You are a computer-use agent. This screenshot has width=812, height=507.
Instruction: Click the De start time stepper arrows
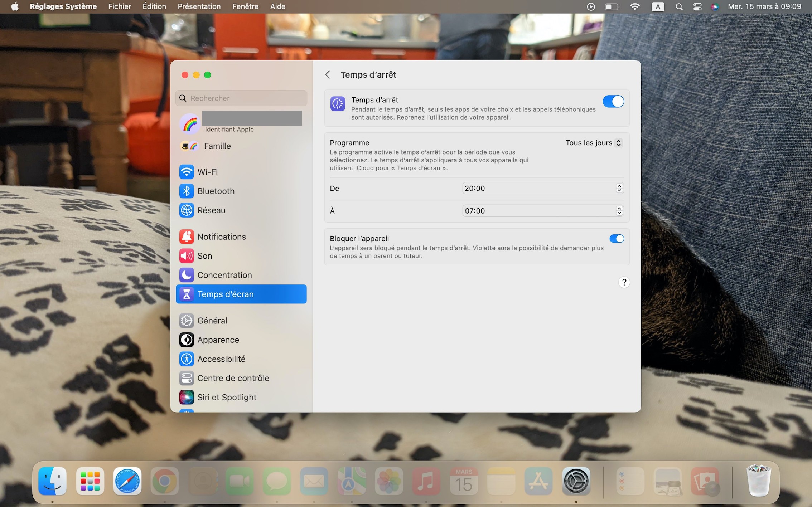pos(619,189)
